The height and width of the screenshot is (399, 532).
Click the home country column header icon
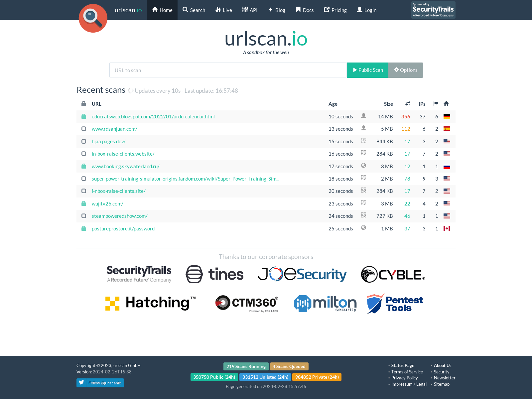[446, 104]
